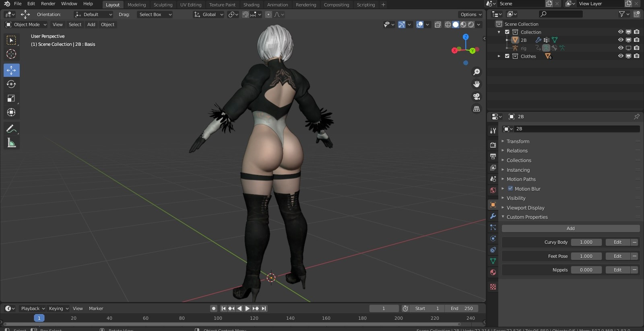Expand the Relations panel
The width and height of the screenshot is (644, 331).
pos(517,151)
